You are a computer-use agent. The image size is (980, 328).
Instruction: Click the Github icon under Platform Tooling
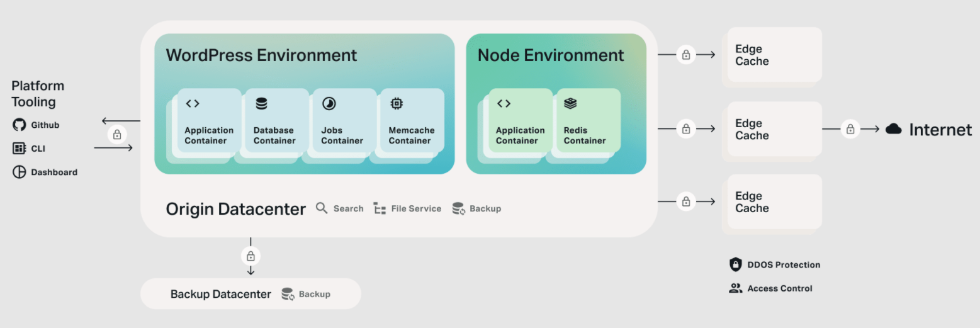(x=20, y=125)
